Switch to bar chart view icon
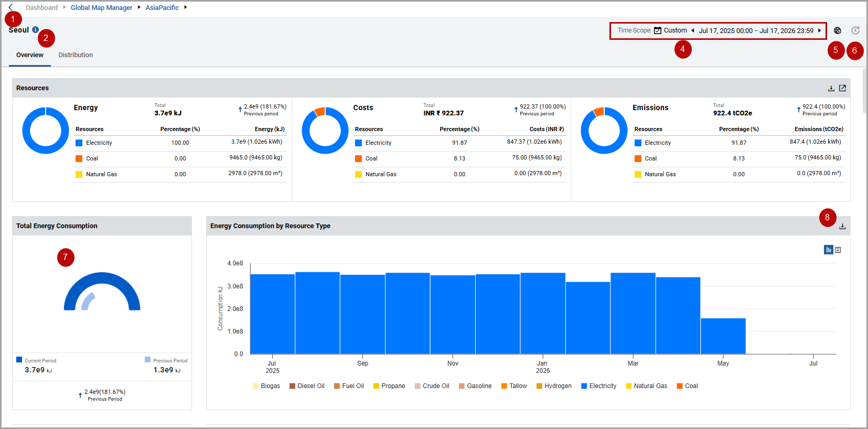The height and width of the screenshot is (429, 868). [x=829, y=250]
